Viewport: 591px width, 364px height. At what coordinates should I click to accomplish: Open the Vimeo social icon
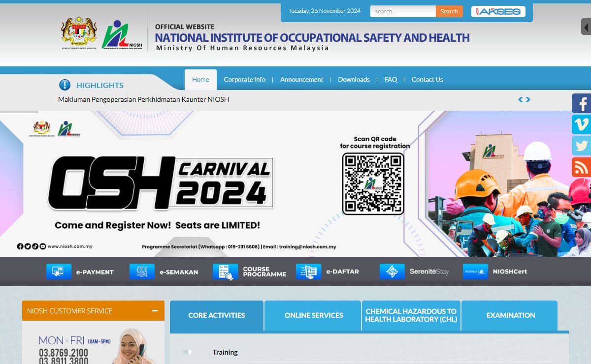click(582, 124)
